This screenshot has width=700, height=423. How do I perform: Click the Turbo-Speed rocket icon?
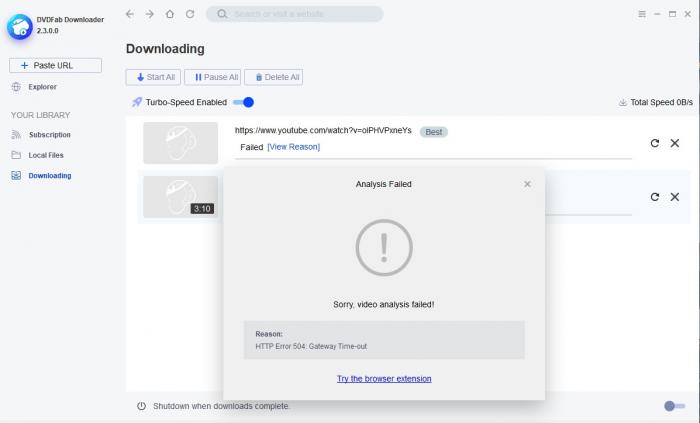(x=137, y=102)
